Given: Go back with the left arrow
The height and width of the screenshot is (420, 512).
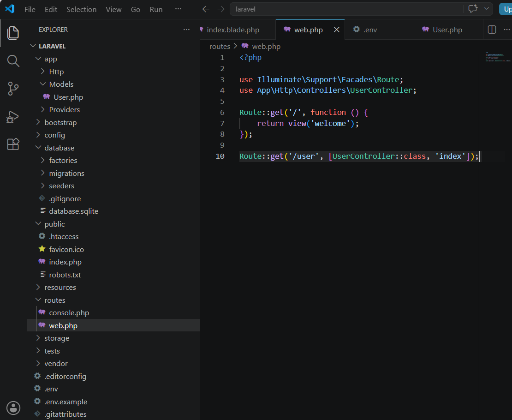Looking at the screenshot, I should coord(206,9).
